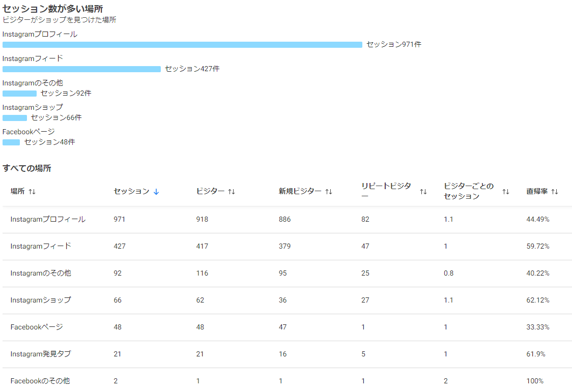Click the 直帰率 column header text
This screenshot has width=572, height=392.
pyautogui.click(x=537, y=191)
